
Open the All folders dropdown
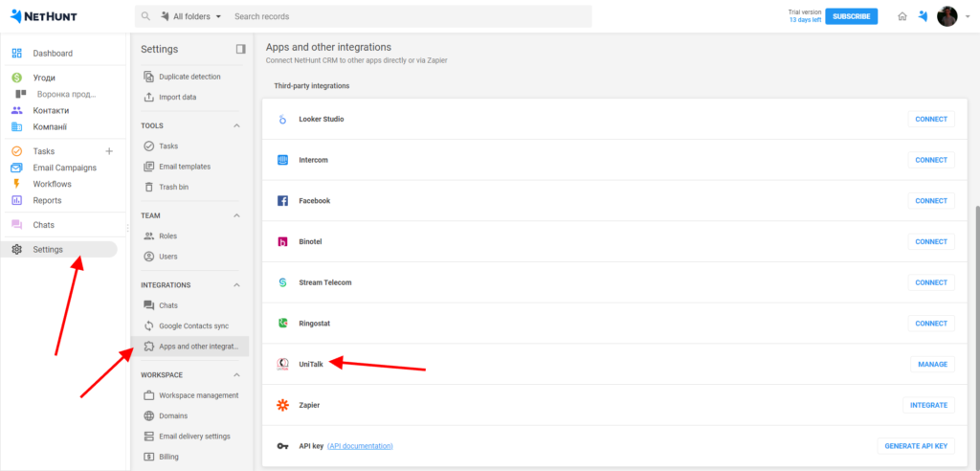click(189, 16)
